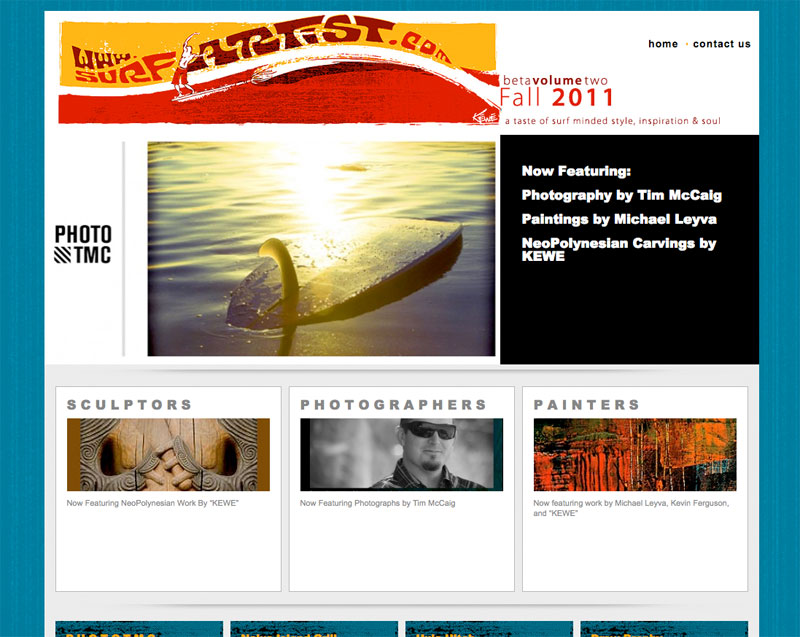Image resolution: width=800 pixels, height=637 pixels.
Task: Click the PHOTO TMC logo
Action: (x=83, y=244)
